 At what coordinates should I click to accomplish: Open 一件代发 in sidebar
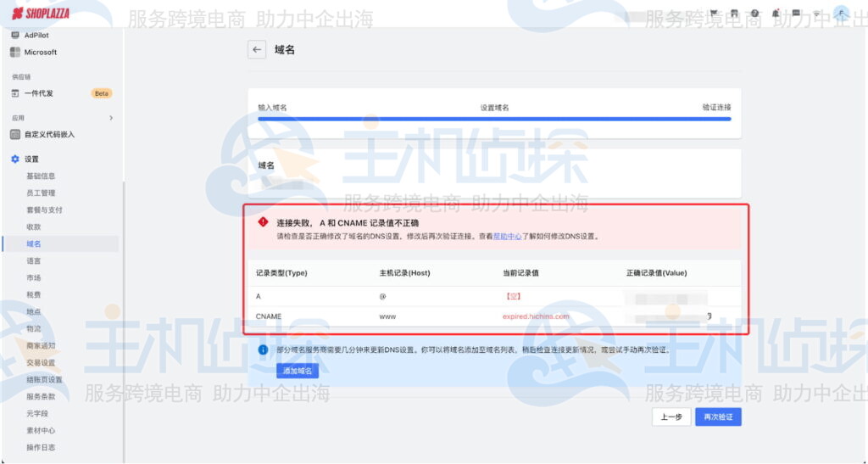coord(39,93)
